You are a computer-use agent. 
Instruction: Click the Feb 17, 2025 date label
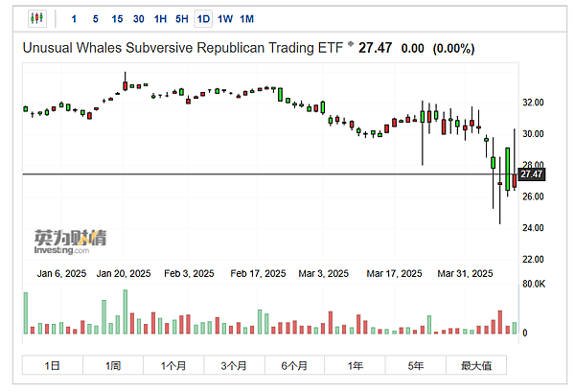coord(258,273)
